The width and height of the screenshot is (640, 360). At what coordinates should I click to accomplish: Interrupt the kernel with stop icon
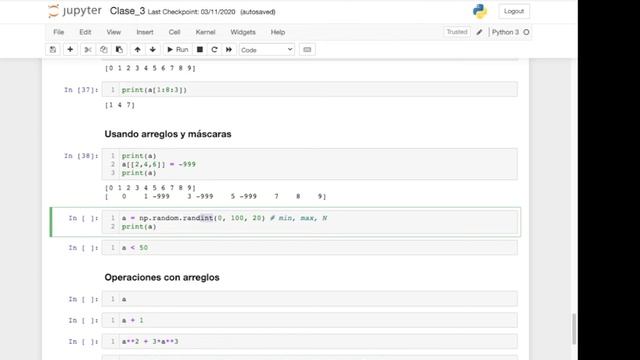click(x=200, y=50)
